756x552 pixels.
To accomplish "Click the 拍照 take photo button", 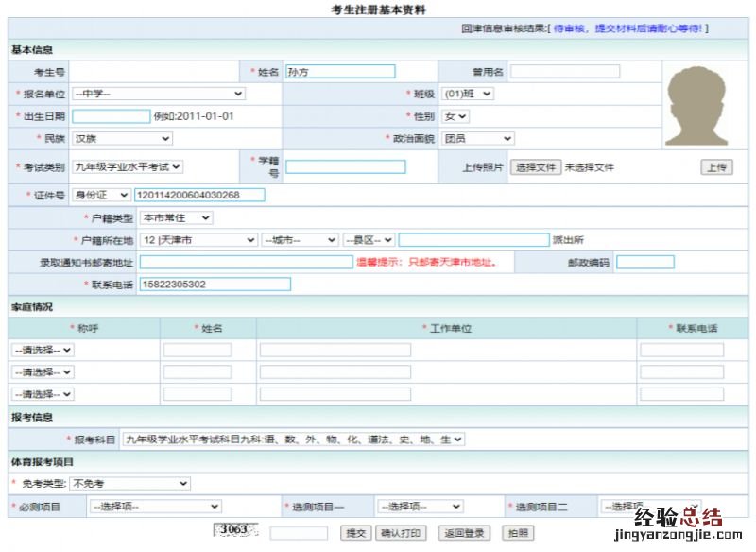I will click(x=516, y=533).
